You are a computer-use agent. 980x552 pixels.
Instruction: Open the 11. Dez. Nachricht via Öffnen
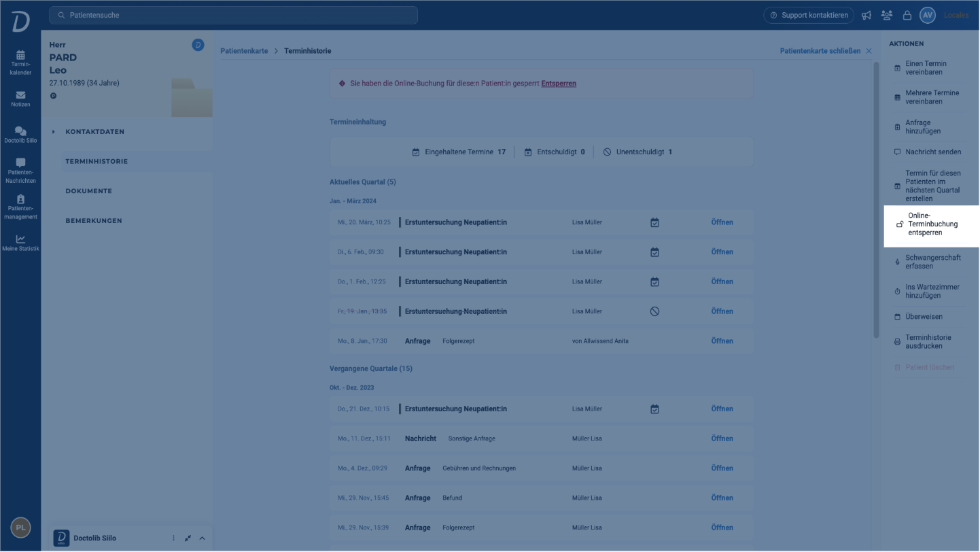[722, 438]
